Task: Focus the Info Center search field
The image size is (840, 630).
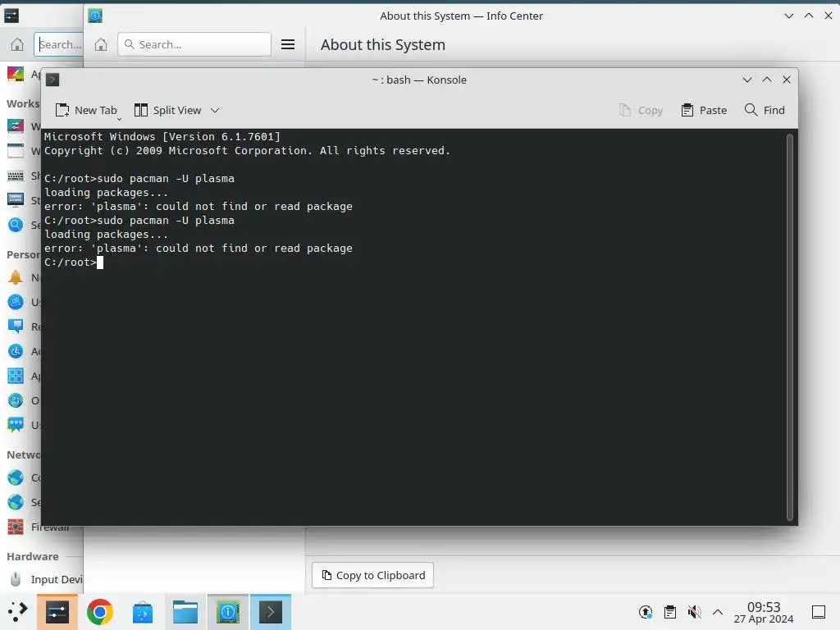Action: click(x=194, y=44)
